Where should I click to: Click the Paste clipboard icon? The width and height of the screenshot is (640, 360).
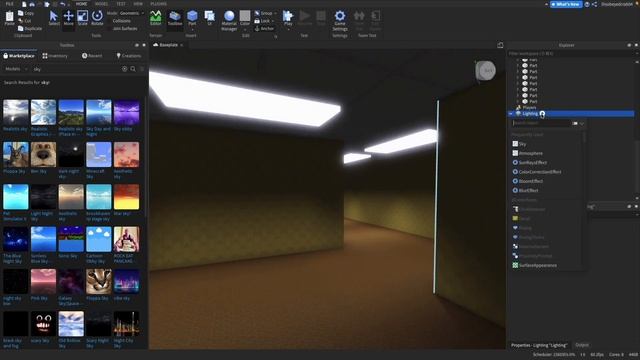9,16
